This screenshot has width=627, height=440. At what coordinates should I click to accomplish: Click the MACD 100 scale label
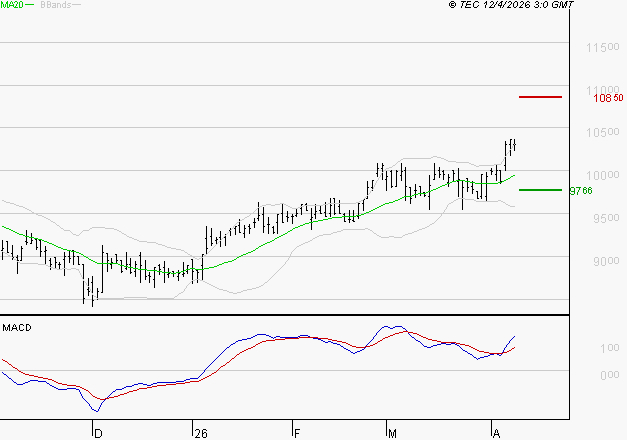pyautogui.click(x=579, y=348)
